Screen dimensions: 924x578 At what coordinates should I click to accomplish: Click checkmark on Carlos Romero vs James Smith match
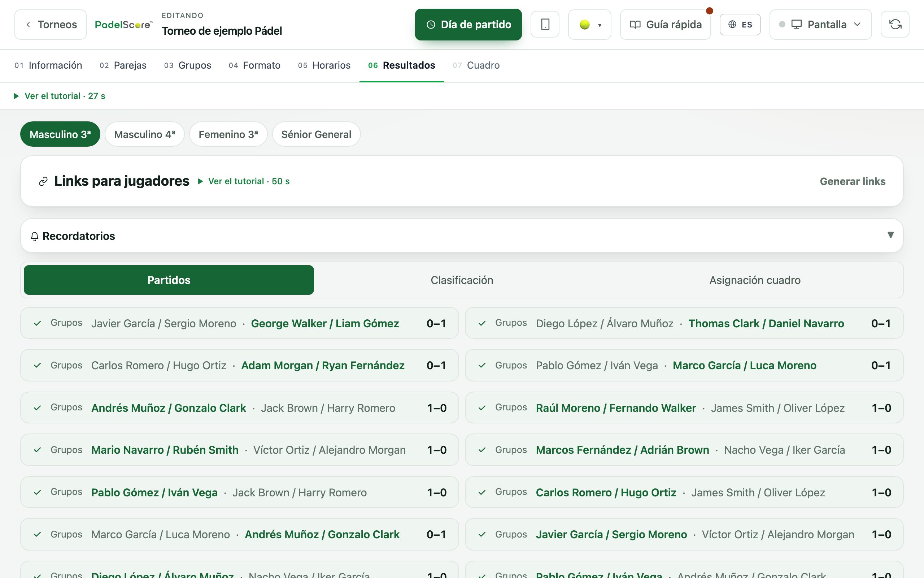(x=482, y=492)
